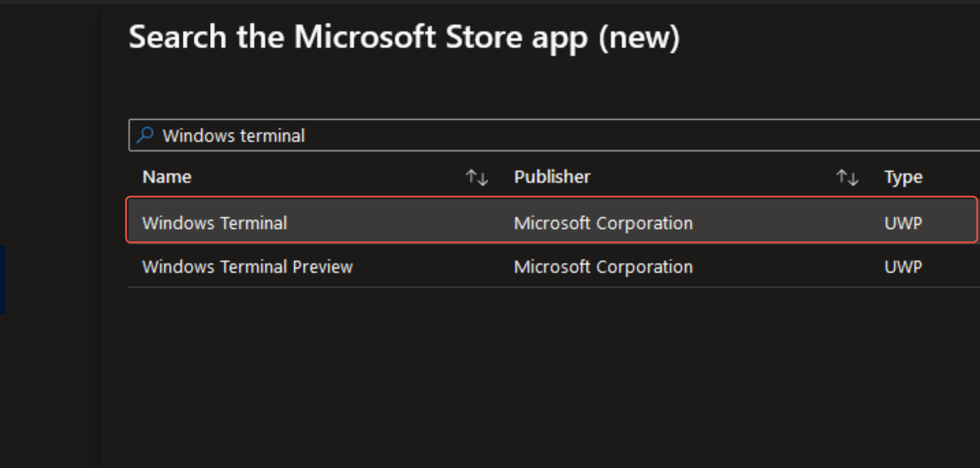Screen dimensions: 980x468
Task: Focus the "Windows terminal" search field
Action: [x=554, y=135]
